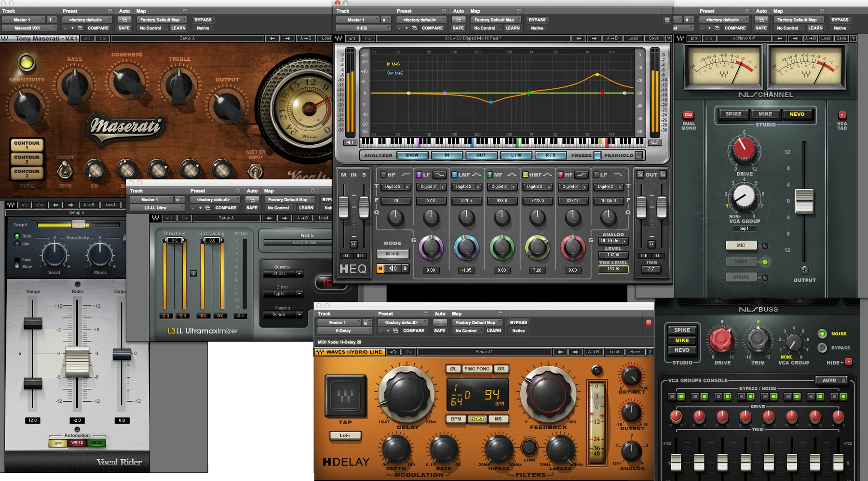
Task: Open H-Delay factory default preset dropdown
Action: (x=404, y=322)
